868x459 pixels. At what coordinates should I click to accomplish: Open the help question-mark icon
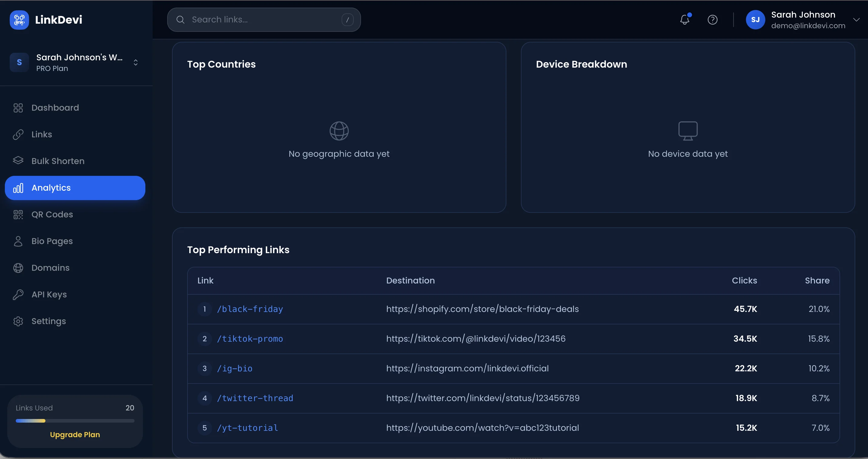click(x=713, y=20)
